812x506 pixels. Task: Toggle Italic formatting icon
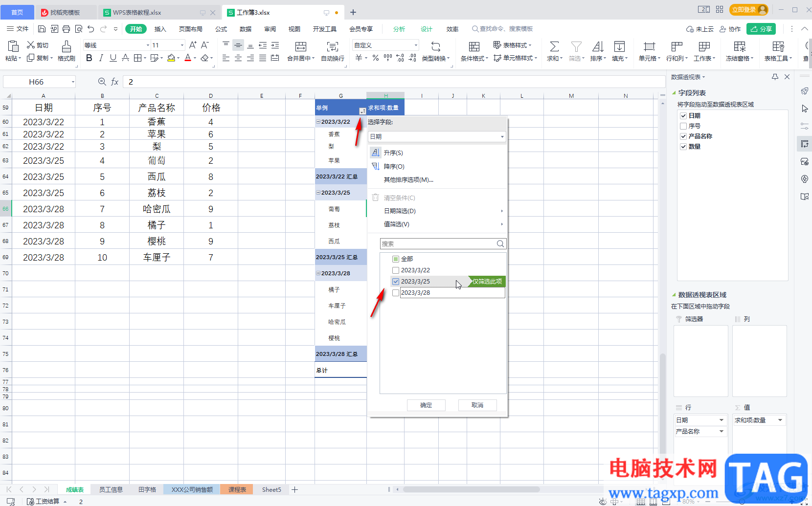[x=101, y=58]
